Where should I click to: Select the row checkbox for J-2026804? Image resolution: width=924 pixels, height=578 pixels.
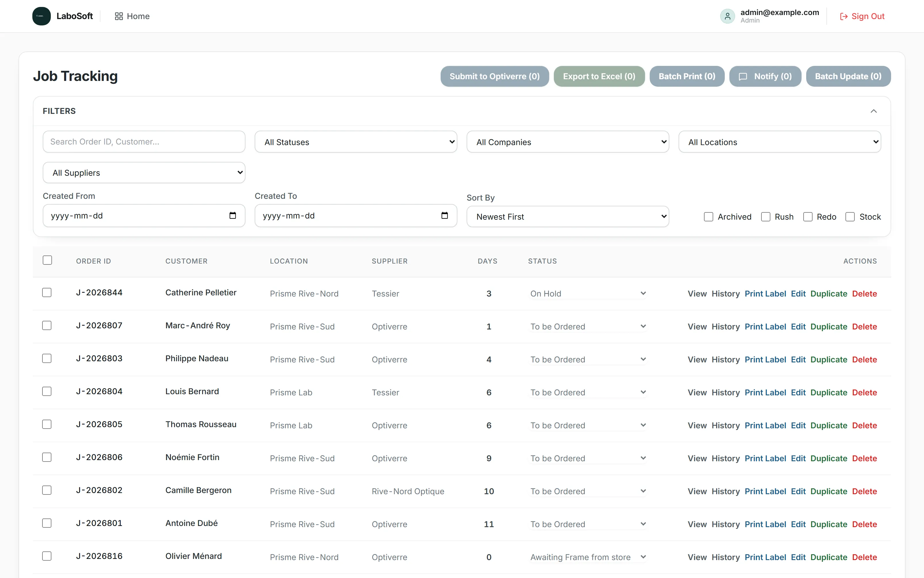tap(46, 391)
